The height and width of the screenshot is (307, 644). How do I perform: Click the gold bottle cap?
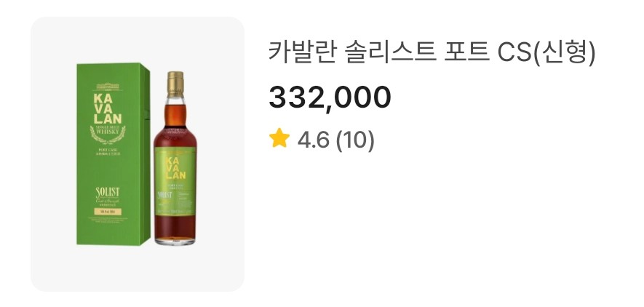coord(175,84)
